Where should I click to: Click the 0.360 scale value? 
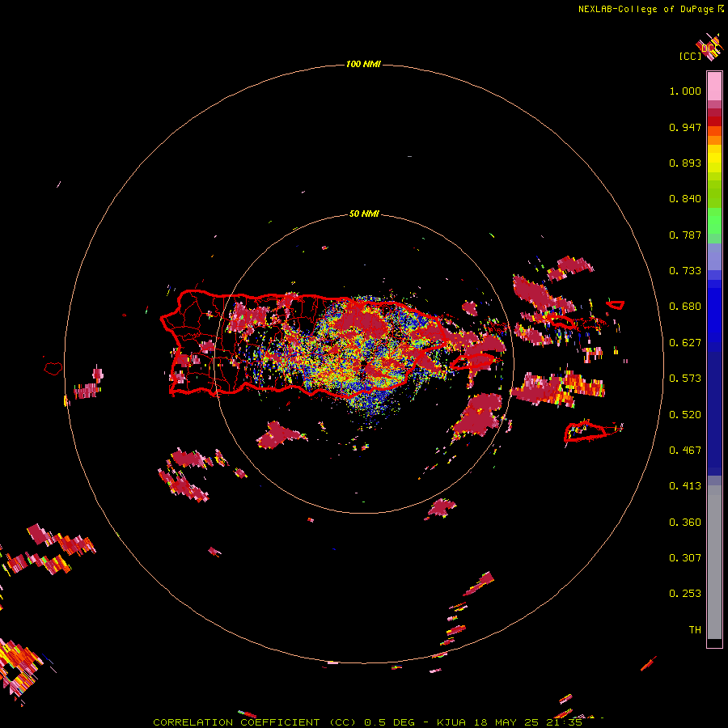pos(685,523)
